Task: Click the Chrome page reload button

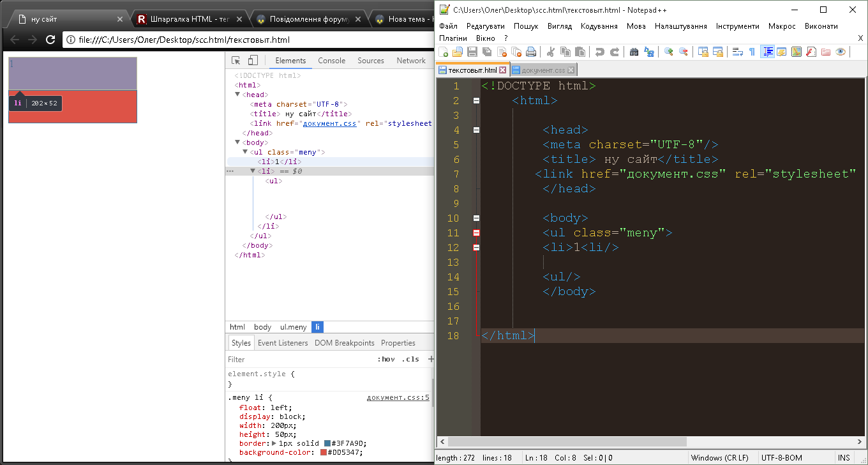Action: pos(50,40)
